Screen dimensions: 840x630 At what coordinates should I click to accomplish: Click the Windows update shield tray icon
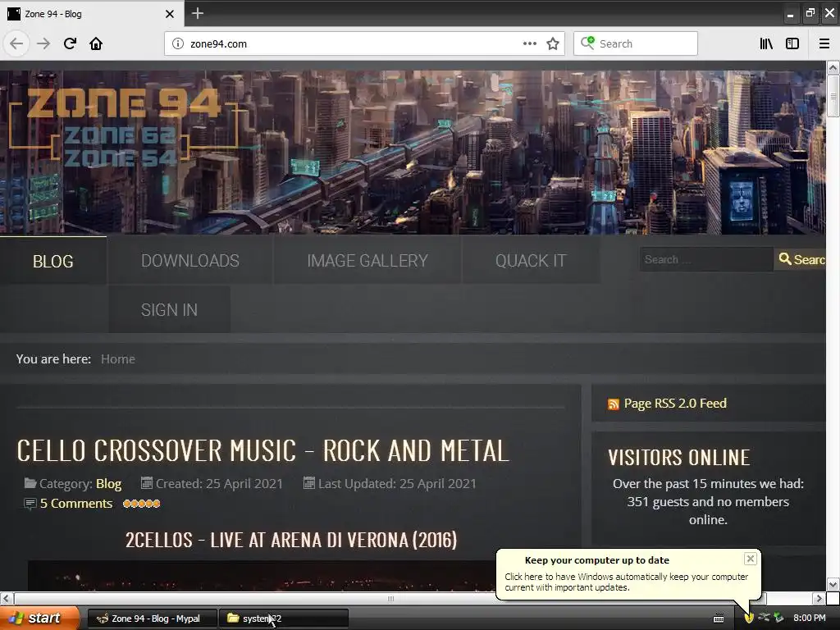pyautogui.click(x=749, y=619)
